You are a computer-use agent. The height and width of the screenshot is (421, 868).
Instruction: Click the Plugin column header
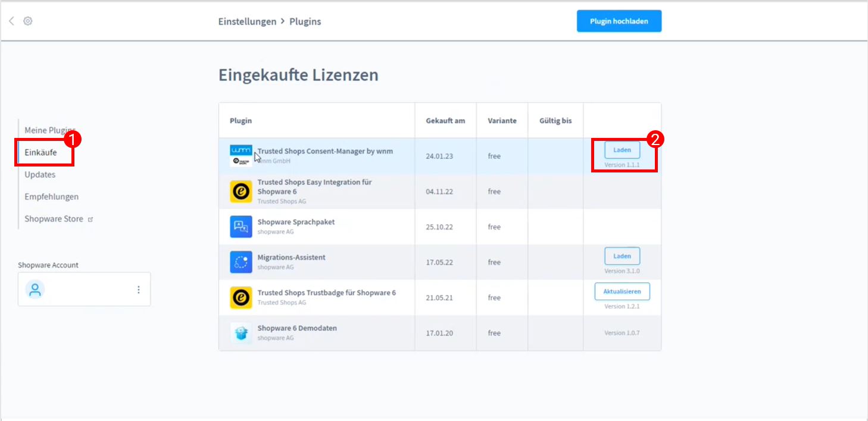tap(241, 121)
